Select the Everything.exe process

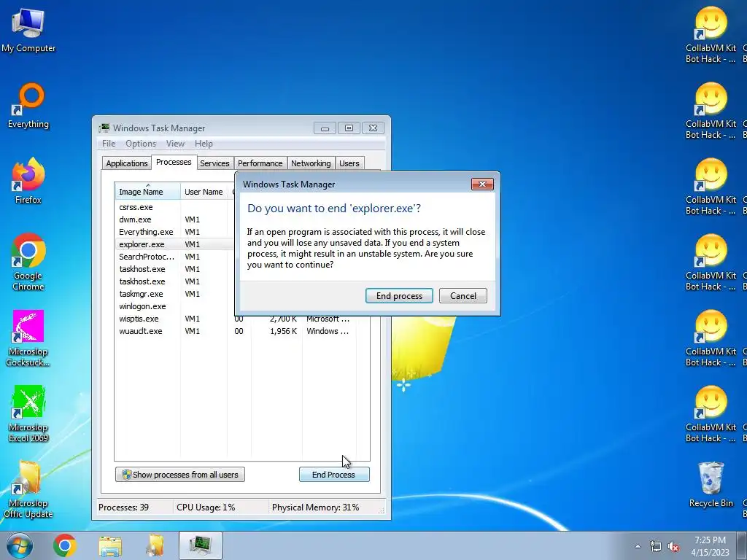tap(174, 232)
